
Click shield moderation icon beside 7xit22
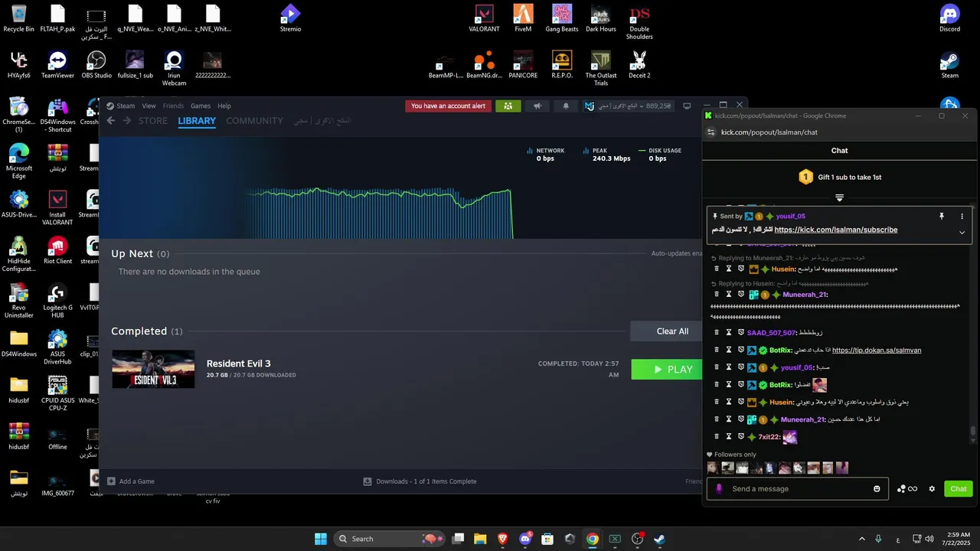coord(741,437)
